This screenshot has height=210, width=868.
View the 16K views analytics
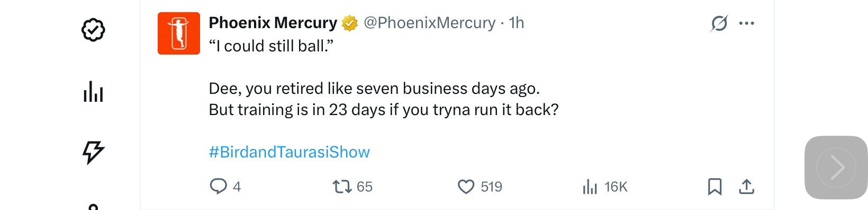point(604,187)
